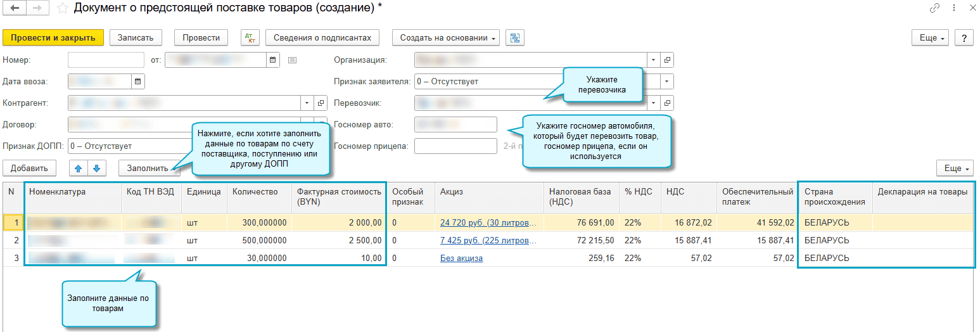Select quantity cell 300,000000
The width and height of the screenshot is (980, 332).
pos(259,222)
